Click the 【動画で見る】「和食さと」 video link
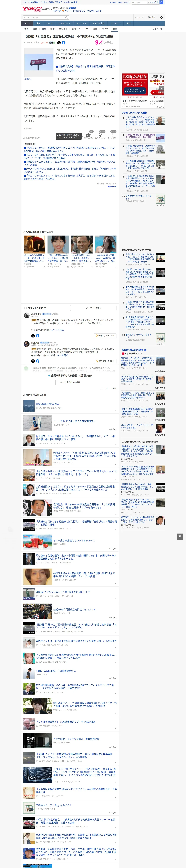This screenshot has width=186, height=868. [x=85, y=68]
